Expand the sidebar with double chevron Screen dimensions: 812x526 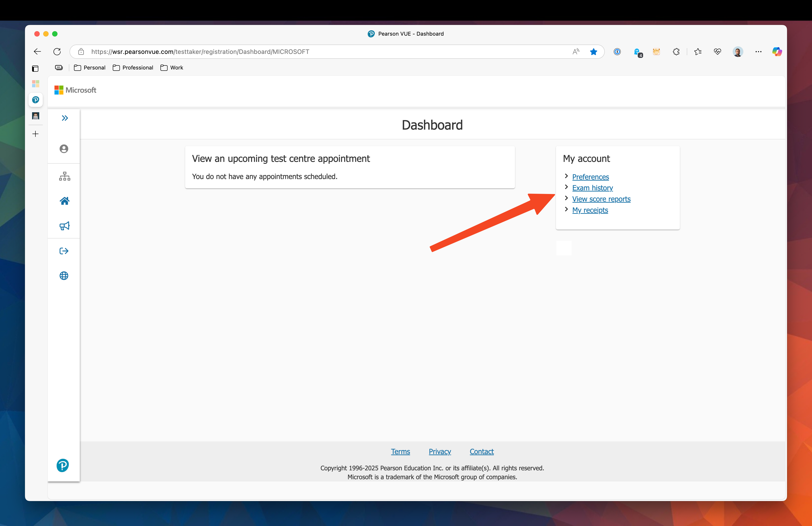[65, 118]
